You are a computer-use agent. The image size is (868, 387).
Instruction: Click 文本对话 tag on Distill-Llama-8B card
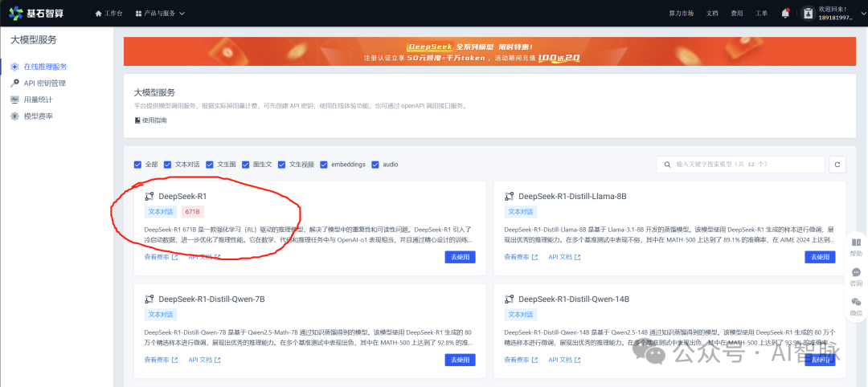[x=520, y=212]
